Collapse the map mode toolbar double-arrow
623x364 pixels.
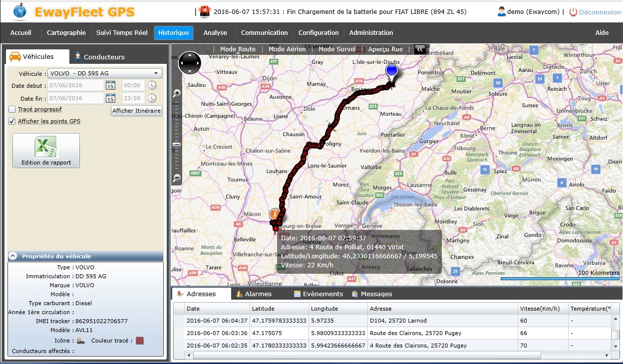(420, 49)
